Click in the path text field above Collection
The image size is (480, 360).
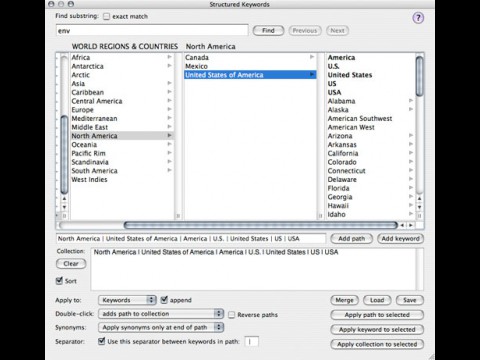tap(191, 239)
